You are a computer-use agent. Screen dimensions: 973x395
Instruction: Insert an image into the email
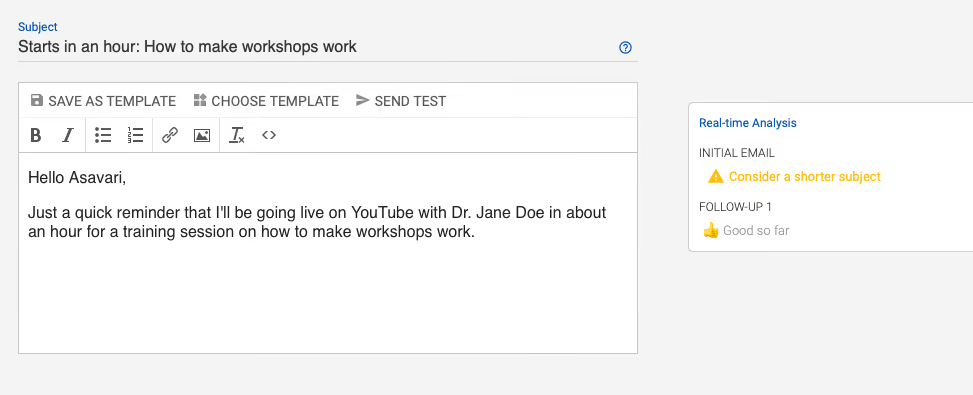202,135
